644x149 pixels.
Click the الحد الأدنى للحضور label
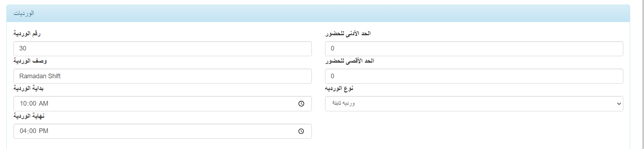348,33
